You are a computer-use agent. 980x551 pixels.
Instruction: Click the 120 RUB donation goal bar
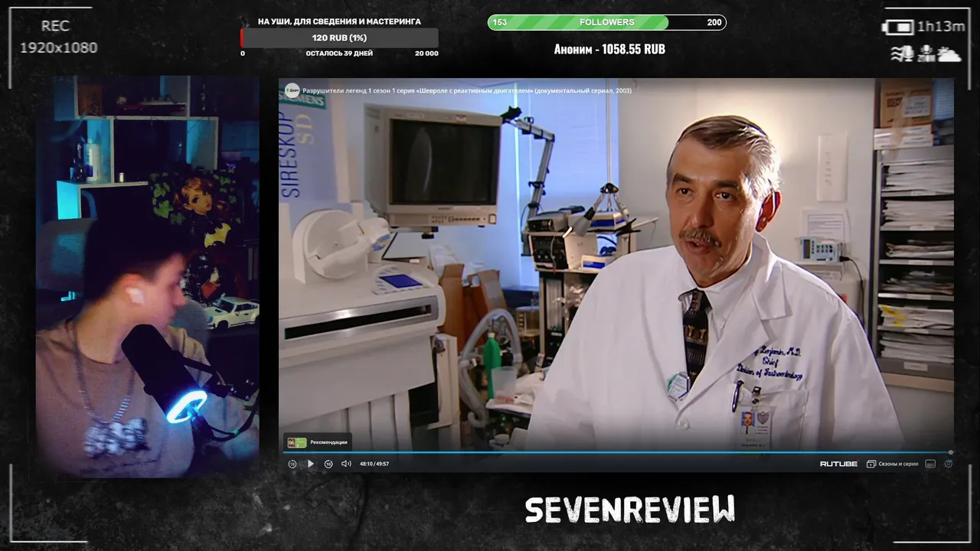[x=339, y=37]
